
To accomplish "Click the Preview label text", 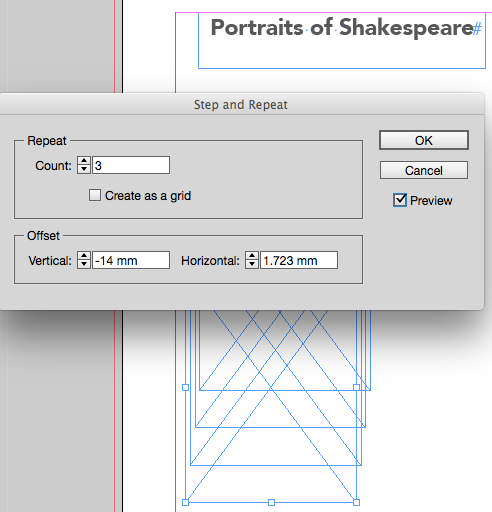I will (431, 201).
